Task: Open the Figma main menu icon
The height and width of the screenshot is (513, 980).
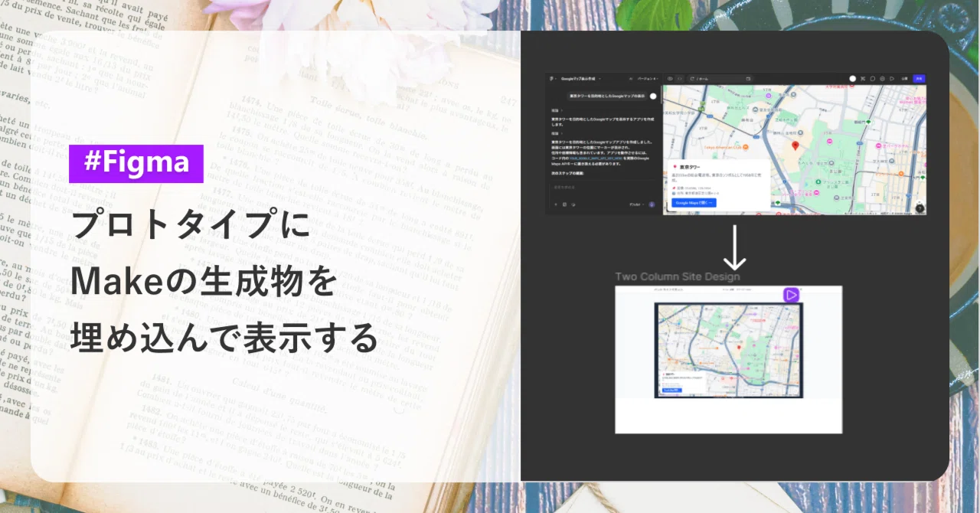Action: tap(551, 79)
